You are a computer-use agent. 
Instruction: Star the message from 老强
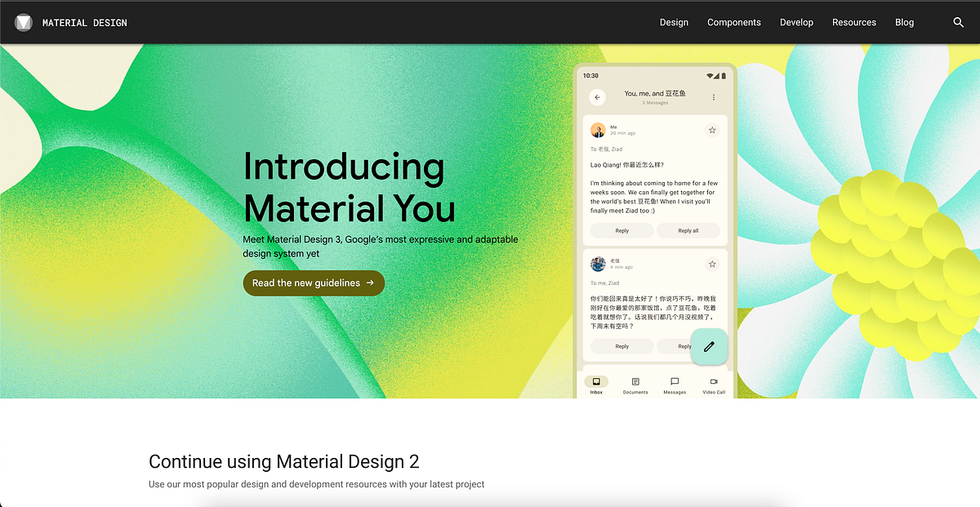tap(712, 264)
